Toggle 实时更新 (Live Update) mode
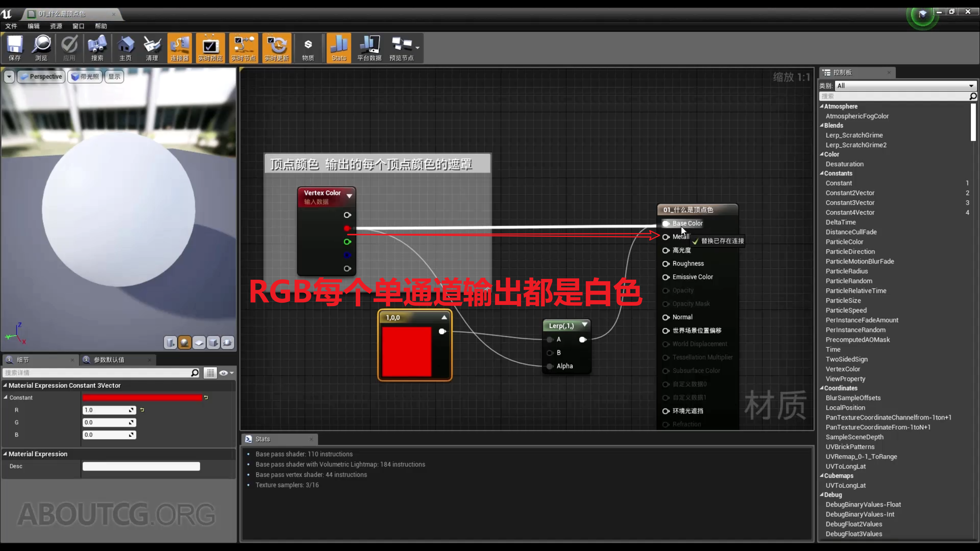This screenshot has height=551, width=980. [x=276, y=47]
